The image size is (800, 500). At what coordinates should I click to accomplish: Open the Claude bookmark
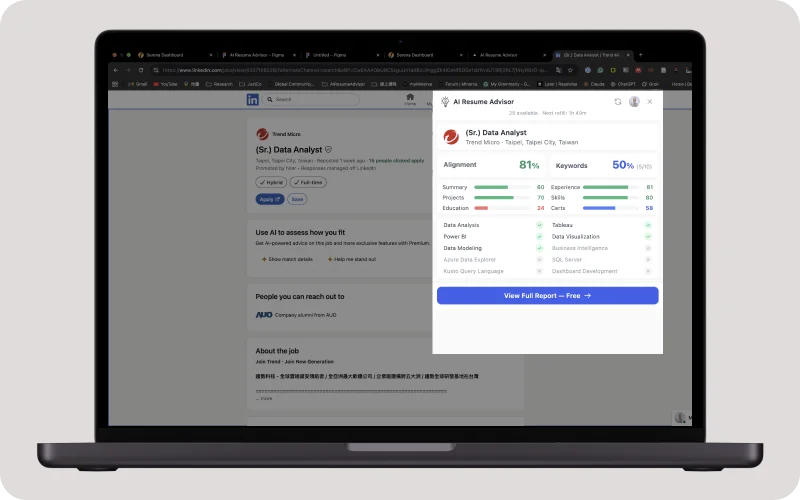tap(594, 84)
